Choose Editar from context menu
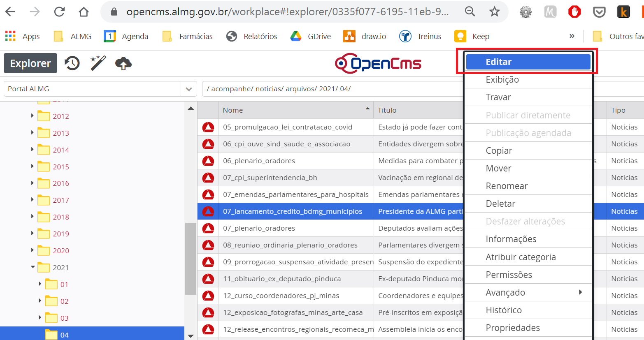644x340 pixels. 528,62
